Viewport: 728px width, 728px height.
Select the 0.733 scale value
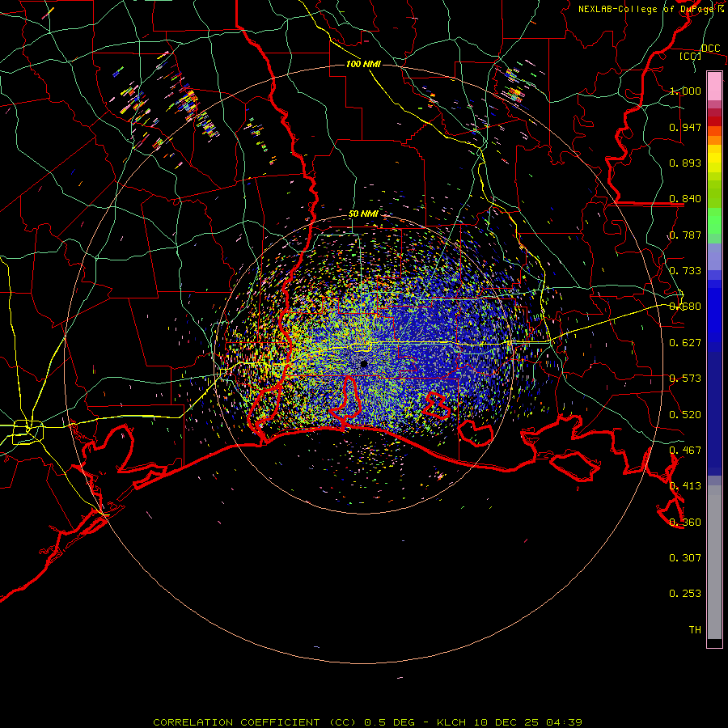pyautogui.click(x=685, y=271)
